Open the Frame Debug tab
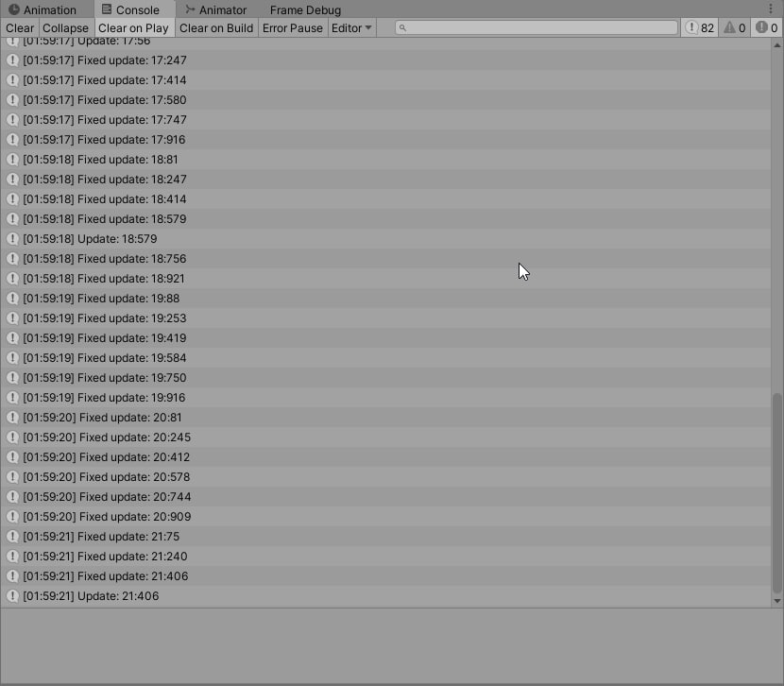Image resolution: width=784 pixels, height=686 pixels. 305,9
